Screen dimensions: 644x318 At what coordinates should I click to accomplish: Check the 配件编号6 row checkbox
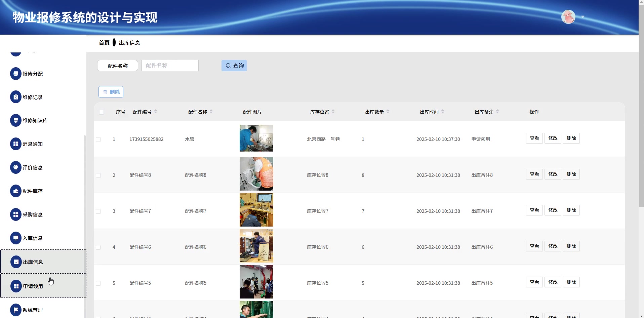tap(98, 247)
